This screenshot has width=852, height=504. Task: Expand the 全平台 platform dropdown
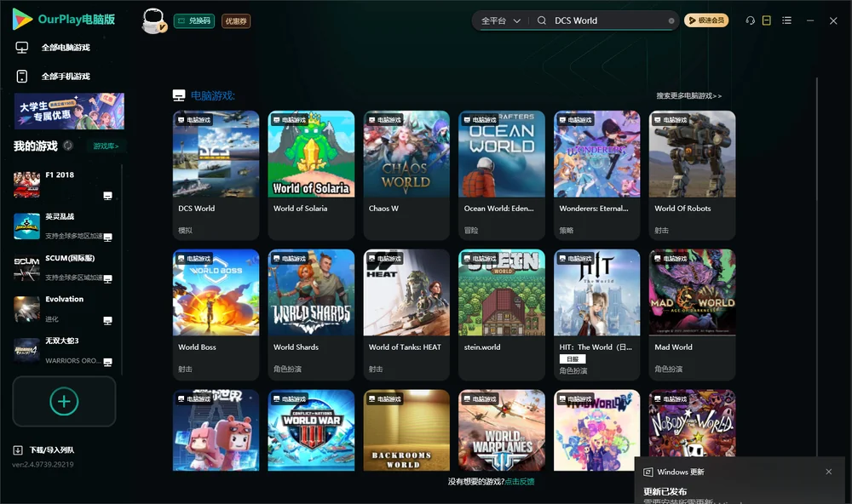pos(500,20)
